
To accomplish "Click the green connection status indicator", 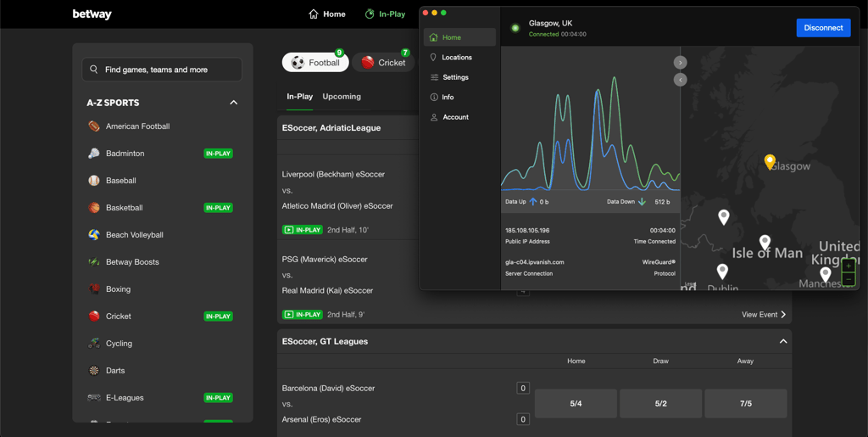I will [515, 28].
